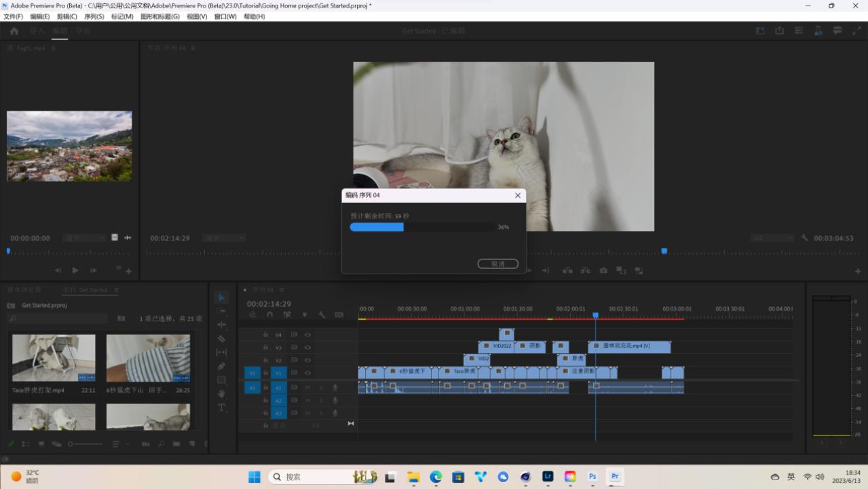The image size is (868, 489).
Task: Open the 图形和标题(G) menu
Action: coord(159,16)
